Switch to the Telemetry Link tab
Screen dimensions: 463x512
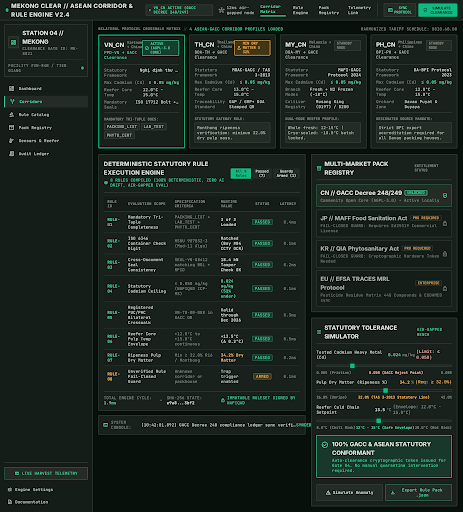[x=359, y=10]
